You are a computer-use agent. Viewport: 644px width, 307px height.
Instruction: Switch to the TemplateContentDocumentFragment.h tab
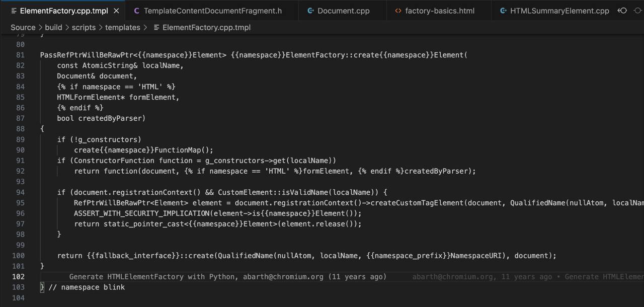[212, 11]
